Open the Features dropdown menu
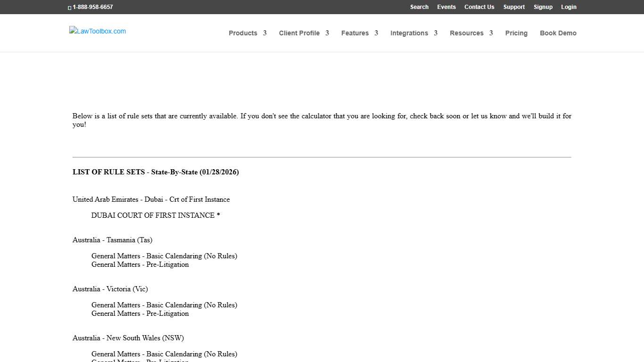Image resolution: width=644 pixels, height=362 pixels. (x=359, y=33)
